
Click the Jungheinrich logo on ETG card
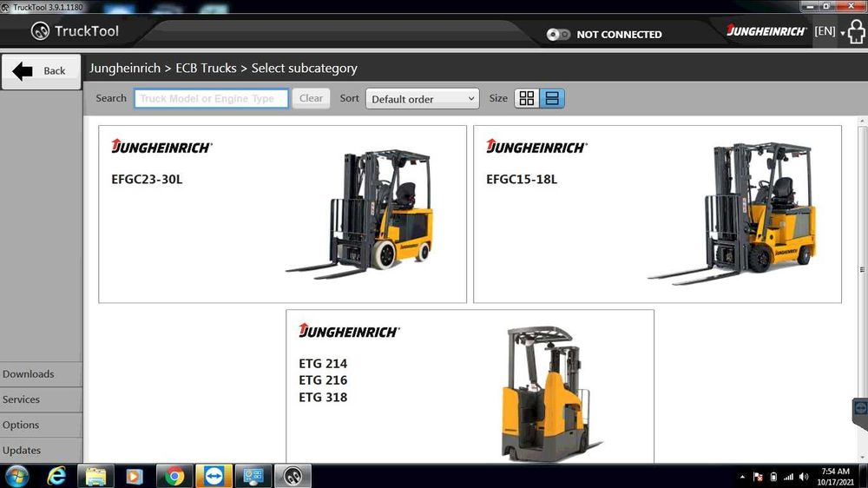349,331
